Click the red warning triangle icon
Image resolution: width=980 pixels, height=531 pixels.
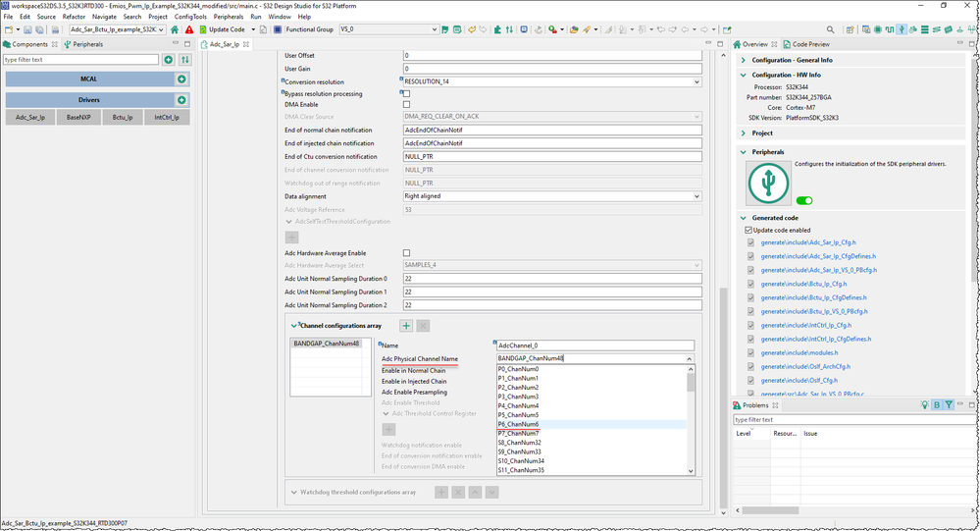point(189,29)
